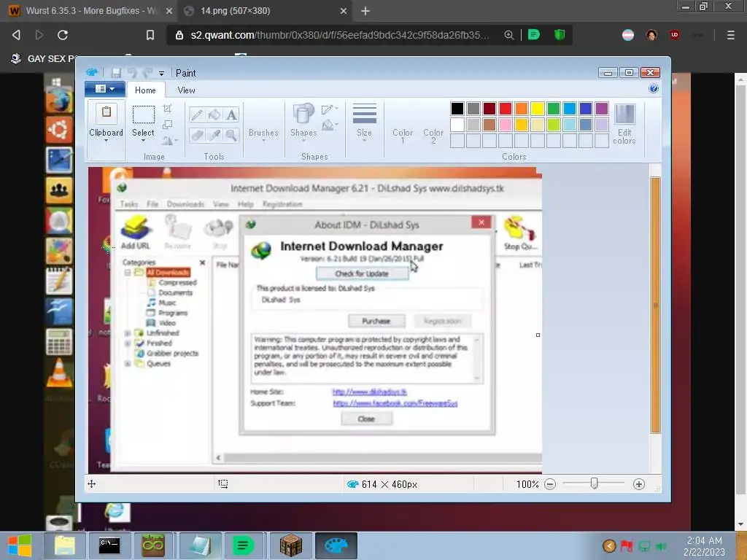Switch to the Wurst 6.35.3 browser tab
The width and height of the screenshot is (747, 560).
click(x=89, y=10)
